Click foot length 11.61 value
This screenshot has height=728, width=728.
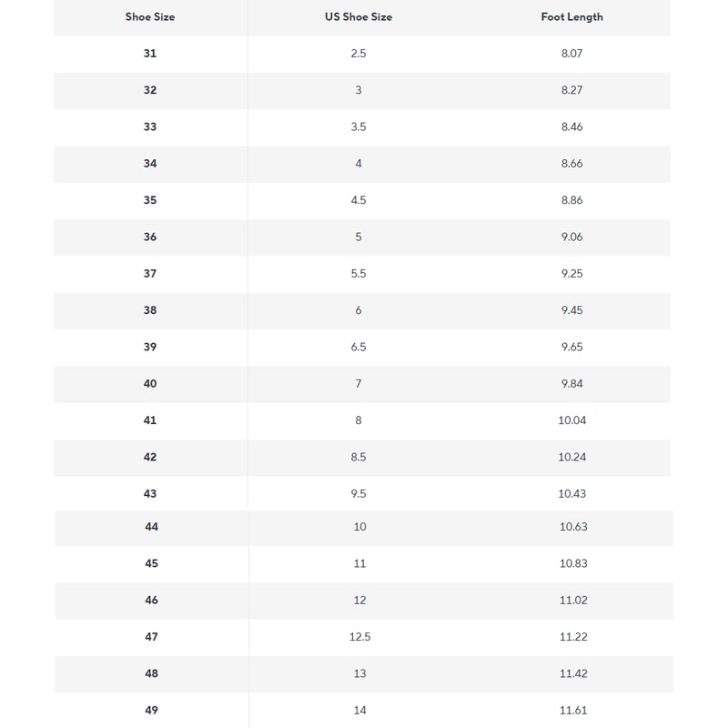tap(573, 710)
